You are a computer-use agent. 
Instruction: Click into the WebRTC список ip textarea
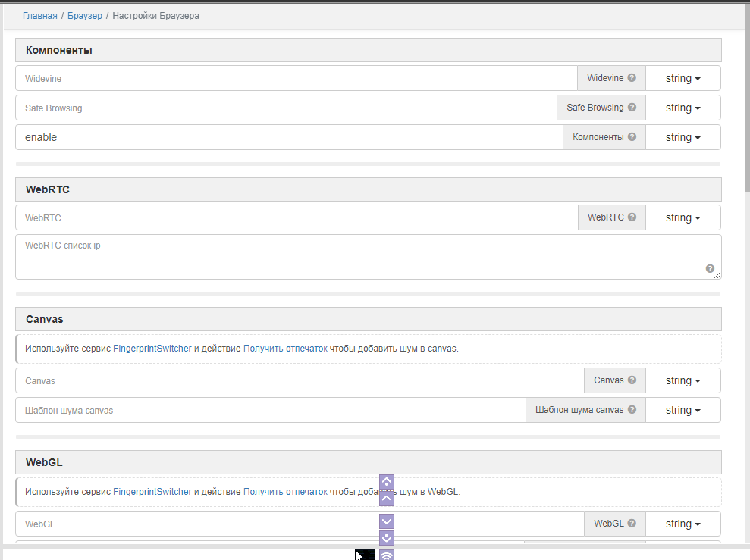[356, 258]
